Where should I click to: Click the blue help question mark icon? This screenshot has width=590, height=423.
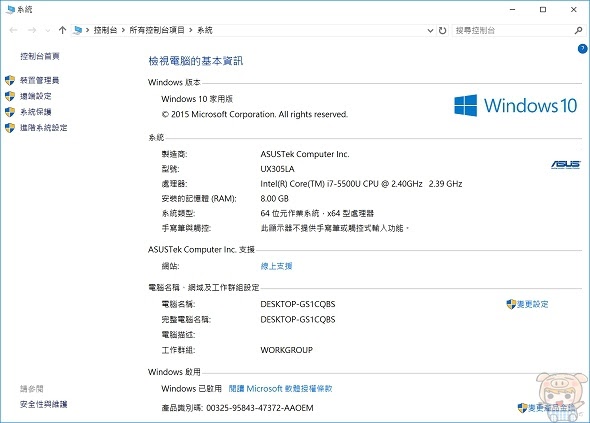click(582, 49)
